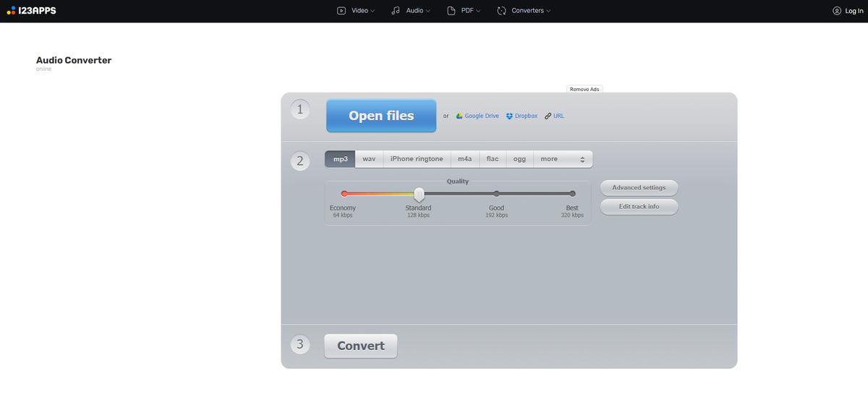Click the 123APPS logo
868x418 pixels.
pyautogui.click(x=31, y=11)
